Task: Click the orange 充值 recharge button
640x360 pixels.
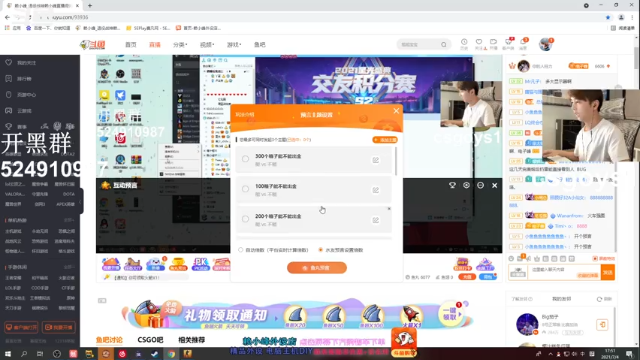Action: 467,277
